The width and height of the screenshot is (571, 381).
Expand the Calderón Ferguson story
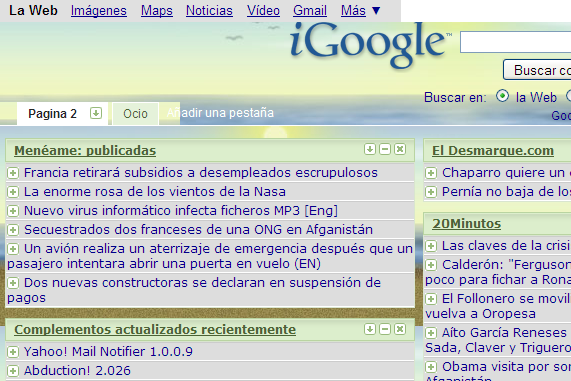coord(431,265)
